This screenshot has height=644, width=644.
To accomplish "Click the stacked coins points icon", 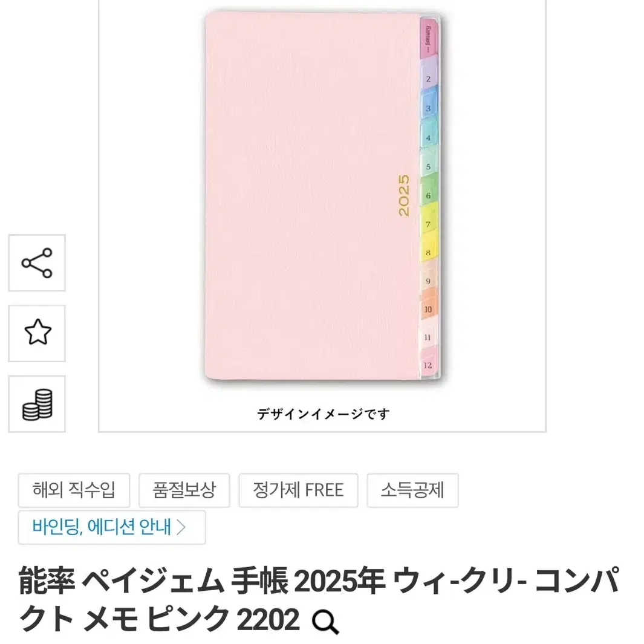I will (37, 404).
